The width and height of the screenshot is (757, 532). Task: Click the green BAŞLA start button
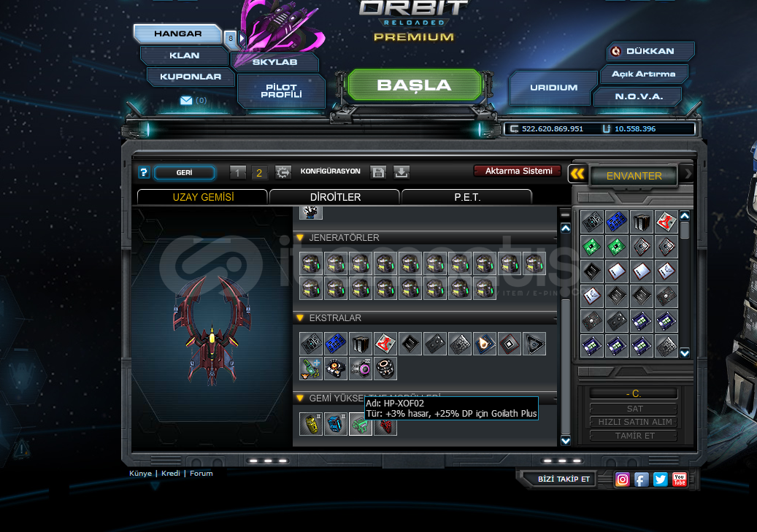click(x=414, y=85)
